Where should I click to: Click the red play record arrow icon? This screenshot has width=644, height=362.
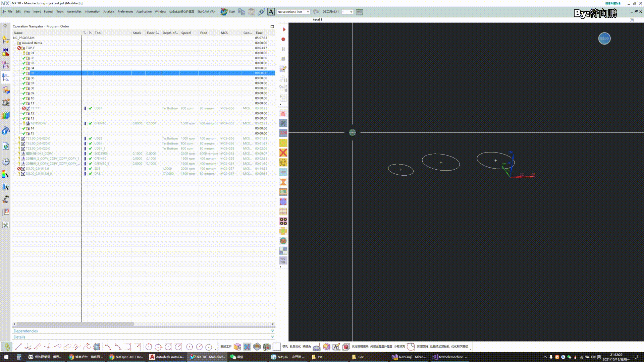click(284, 29)
